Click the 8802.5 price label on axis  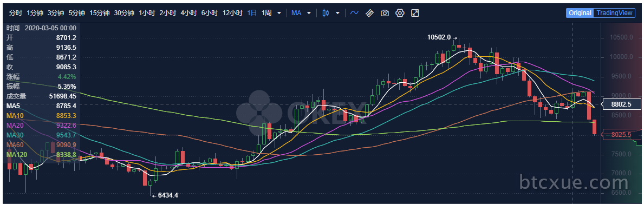coord(621,104)
